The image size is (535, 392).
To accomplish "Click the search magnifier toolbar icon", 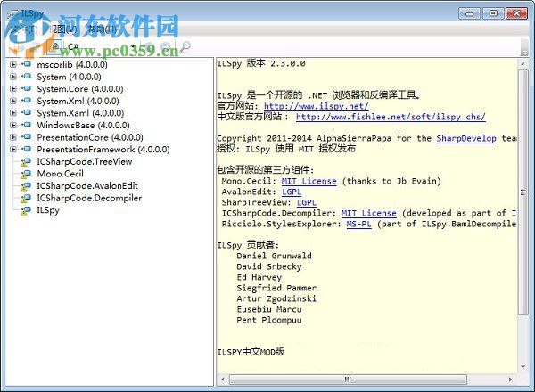I will [x=185, y=46].
